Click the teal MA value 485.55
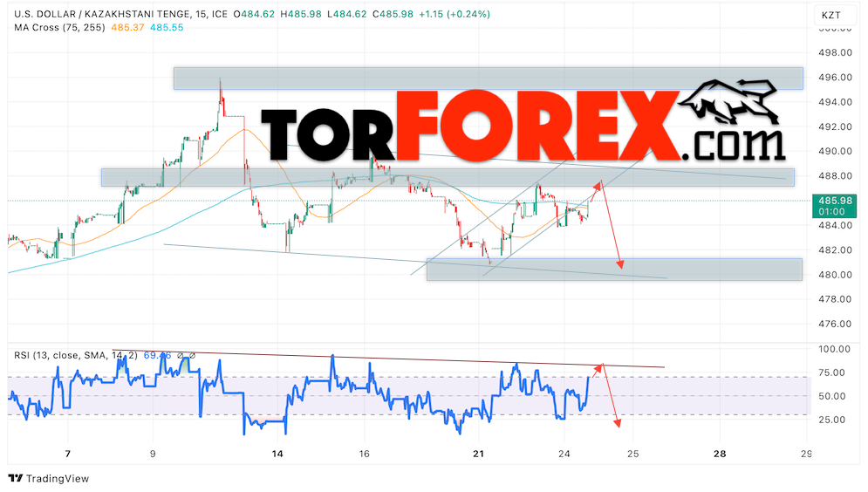868x492 pixels. click(x=167, y=27)
